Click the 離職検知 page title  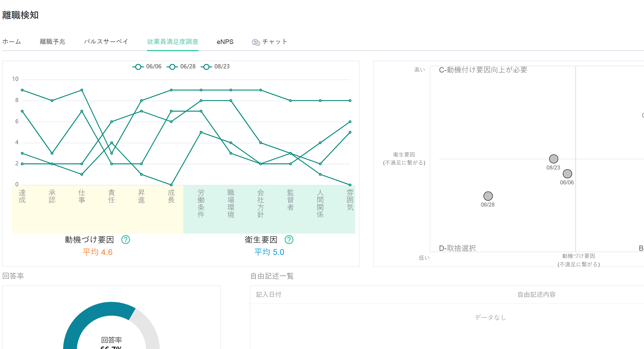point(20,15)
